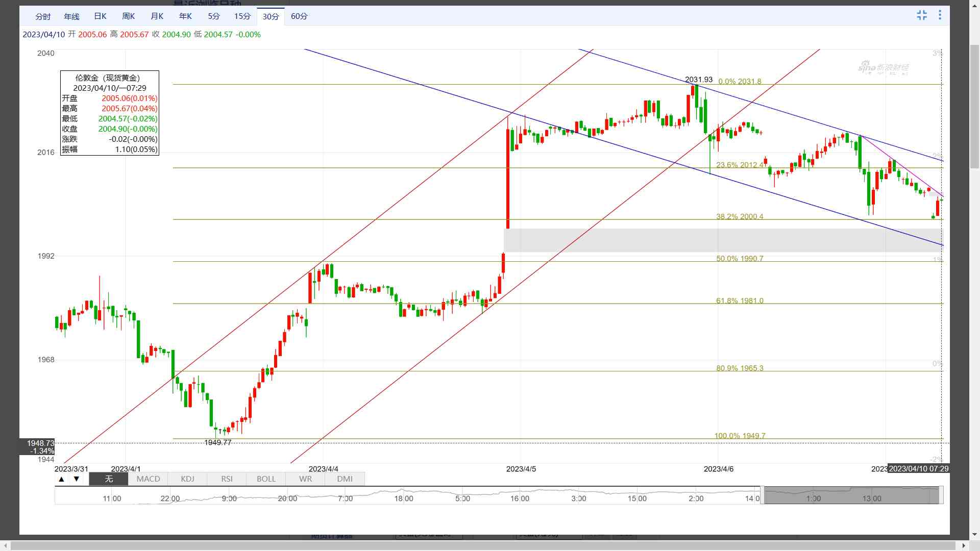Enable the MACD indicator
Image resolution: width=980 pixels, height=551 pixels.
(148, 479)
